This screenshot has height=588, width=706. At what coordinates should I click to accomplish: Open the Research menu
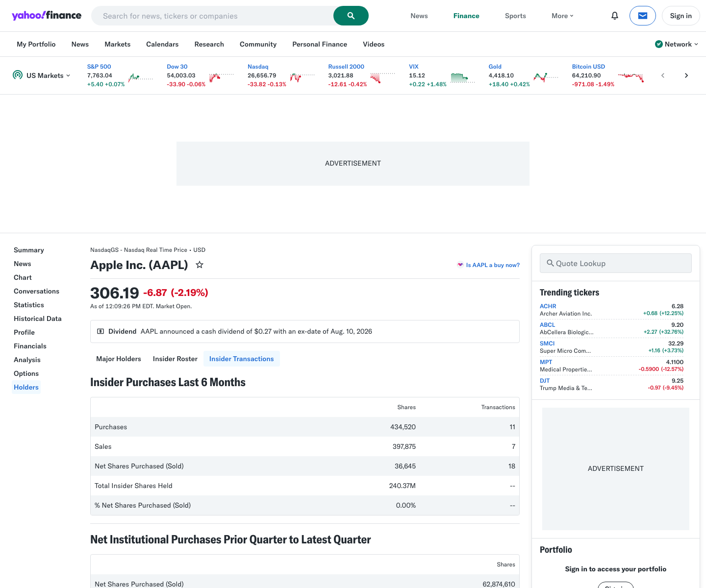pos(209,44)
